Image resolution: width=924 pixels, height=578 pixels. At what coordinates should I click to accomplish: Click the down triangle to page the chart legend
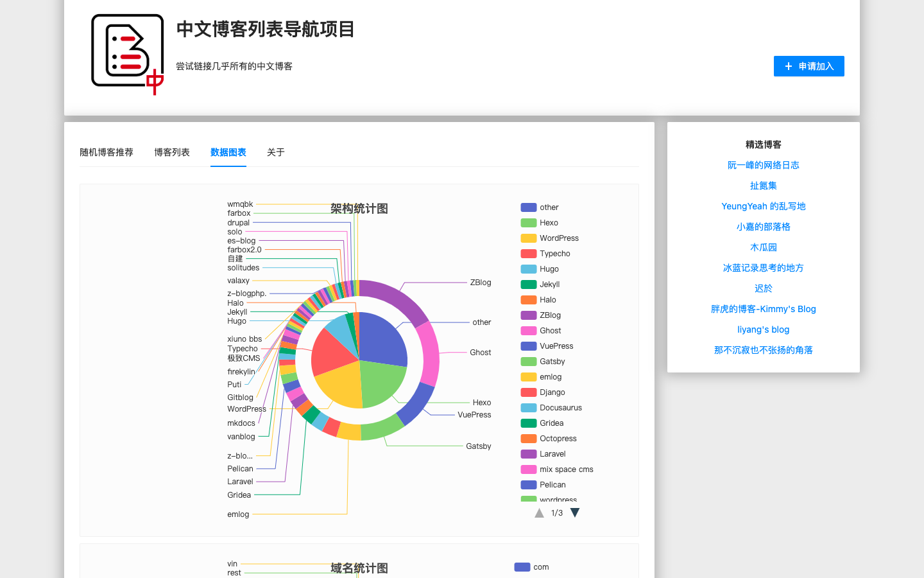(574, 512)
